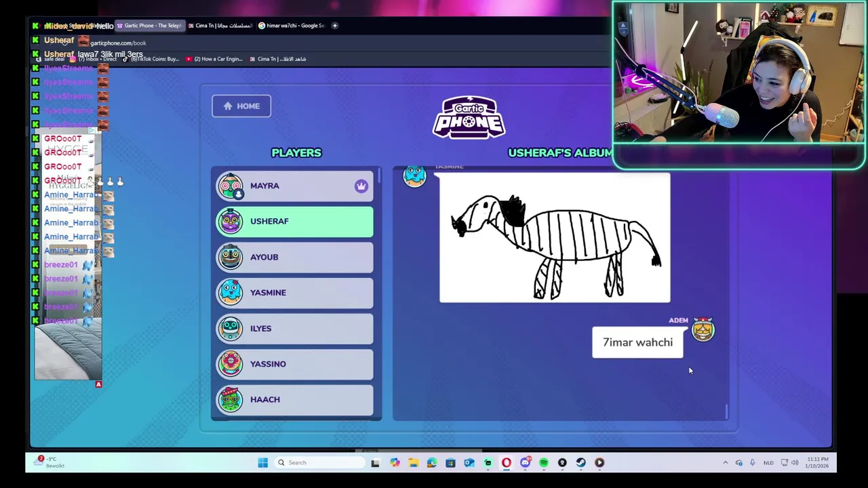Screen dimensions: 868x488
Task: Switch to the Gartic Phone browser tab
Action: [149, 26]
